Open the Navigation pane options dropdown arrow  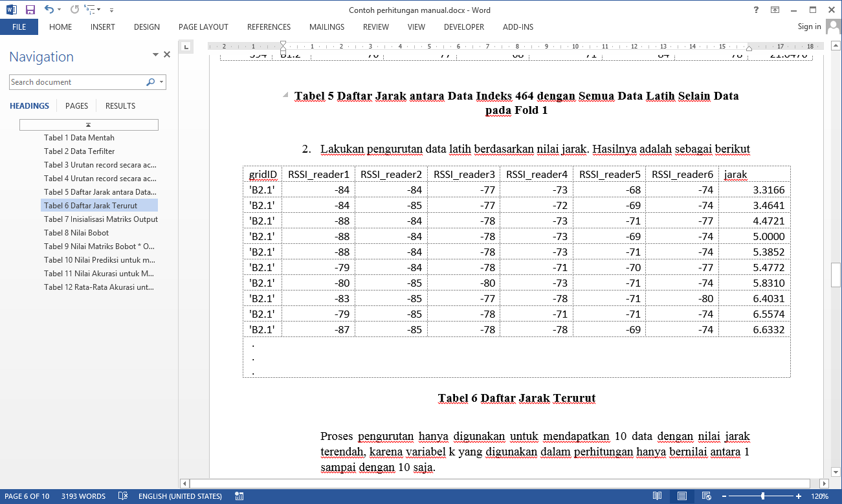pos(155,55)
